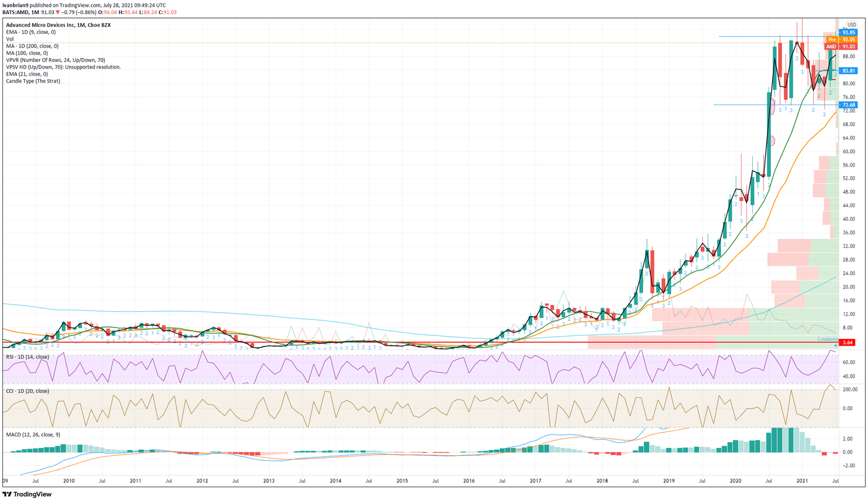Click the 2010 label on the time axis
868x502 pixels.
coord(69,481)
